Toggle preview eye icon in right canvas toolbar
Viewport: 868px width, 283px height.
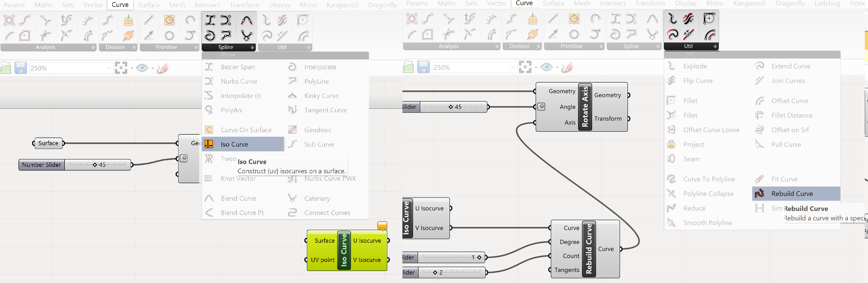(x=546, y=67)
